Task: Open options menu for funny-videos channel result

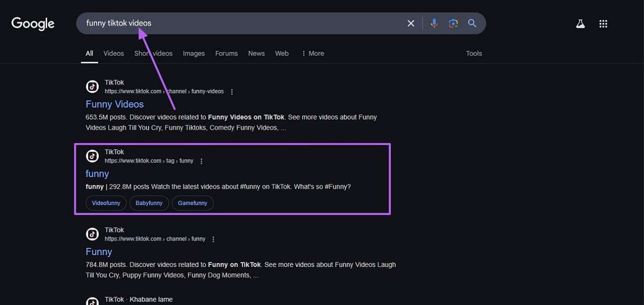Action: pyautogui.click(x=232, y=92)
